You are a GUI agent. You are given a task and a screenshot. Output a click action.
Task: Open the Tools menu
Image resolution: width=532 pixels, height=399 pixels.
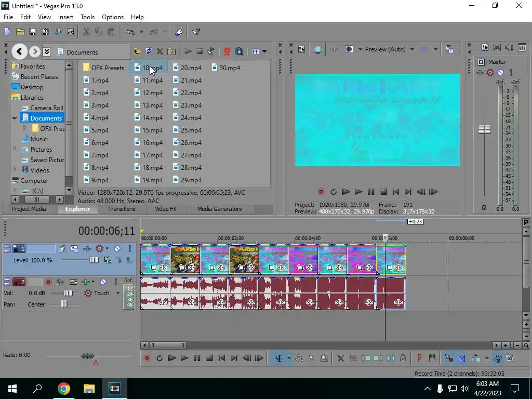pos(87,17)
